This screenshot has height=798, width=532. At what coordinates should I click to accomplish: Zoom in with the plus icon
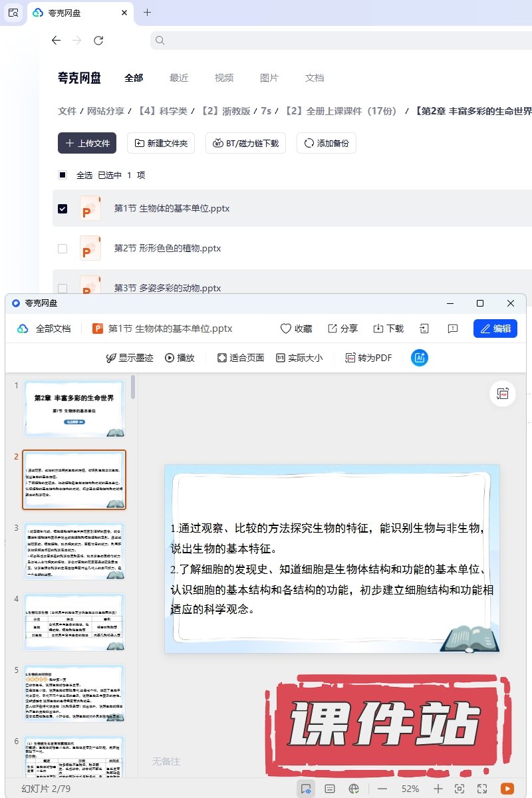[x=438, y=789]
